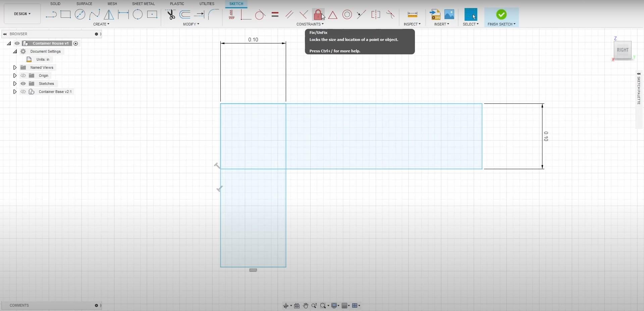
Task: Show the Origin folder
Action: pyautogui.click(x=23, y=75)
